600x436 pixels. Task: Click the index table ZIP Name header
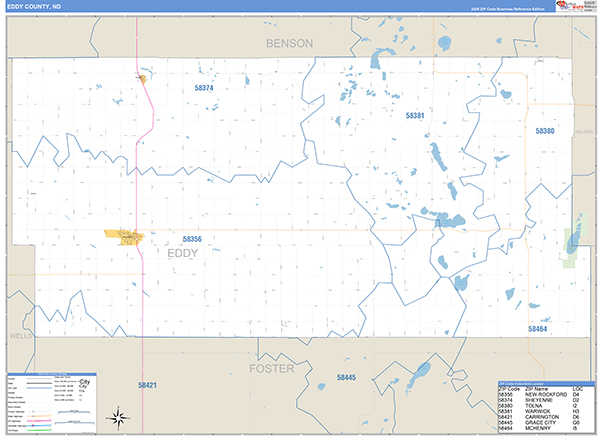coord(536,389)
